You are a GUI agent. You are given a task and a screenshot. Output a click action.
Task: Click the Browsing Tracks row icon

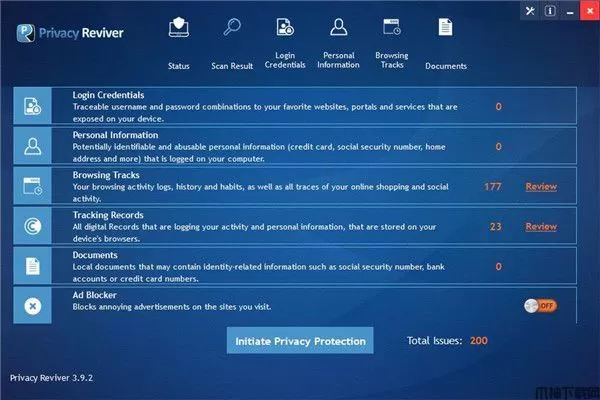pyautogui.click(x=33, y=186)
